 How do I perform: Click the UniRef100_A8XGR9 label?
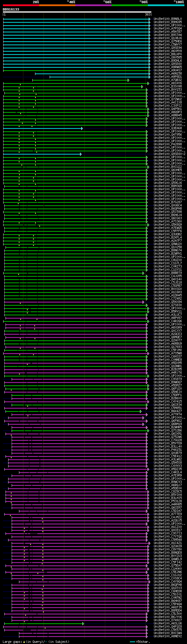[168, 328]
